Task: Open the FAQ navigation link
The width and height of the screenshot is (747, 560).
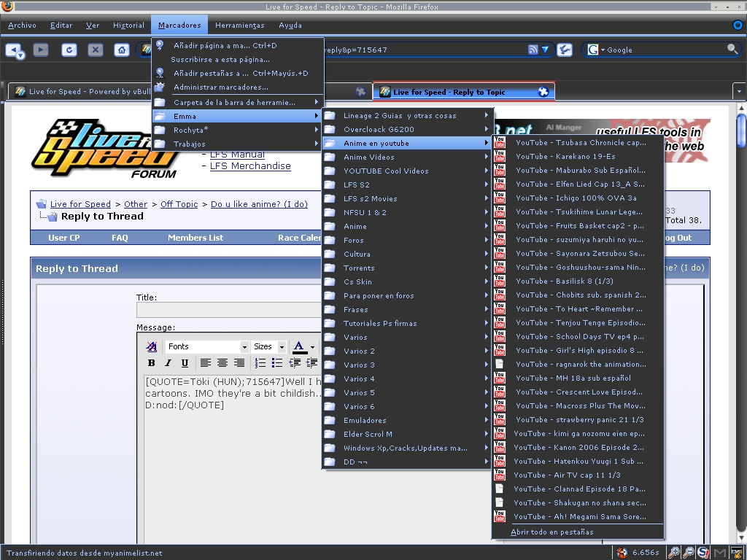Action: click(120, 238)
